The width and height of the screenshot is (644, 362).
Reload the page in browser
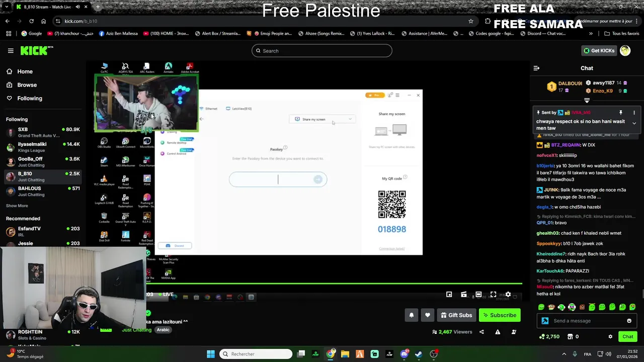31,21
